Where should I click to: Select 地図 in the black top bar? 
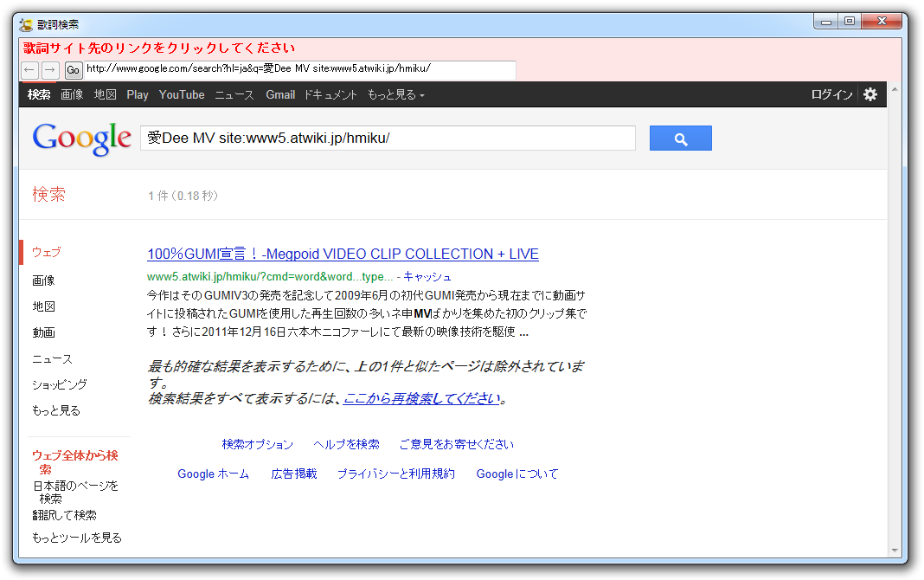tap(106, 95)
